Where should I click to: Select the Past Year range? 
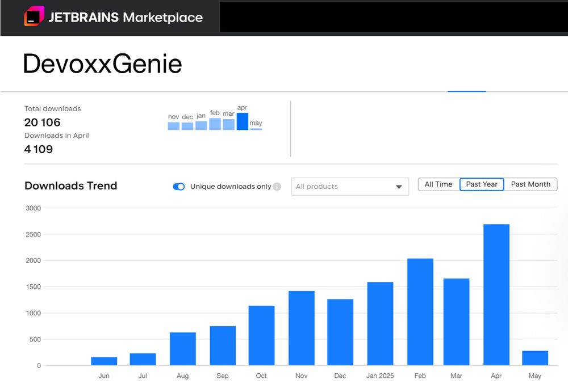click(482, 184)
